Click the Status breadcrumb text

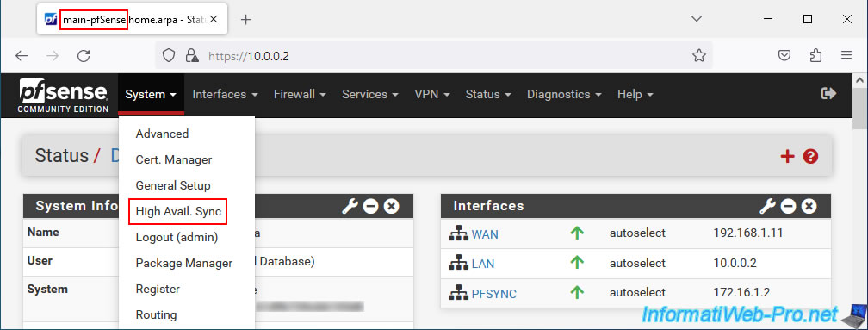pyautogui.click(x=61, y=156)
